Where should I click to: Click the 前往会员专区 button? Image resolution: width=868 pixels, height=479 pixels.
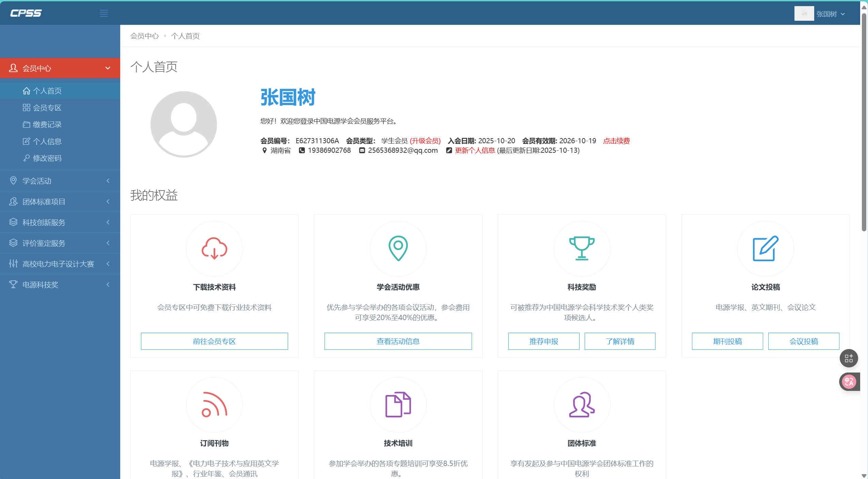coord(214,341)
